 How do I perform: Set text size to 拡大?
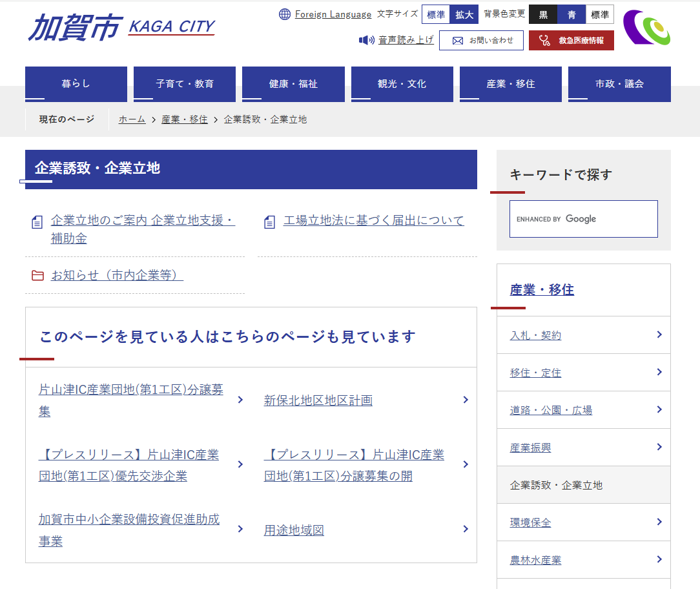pyautogui.click(x=464, y=14)
